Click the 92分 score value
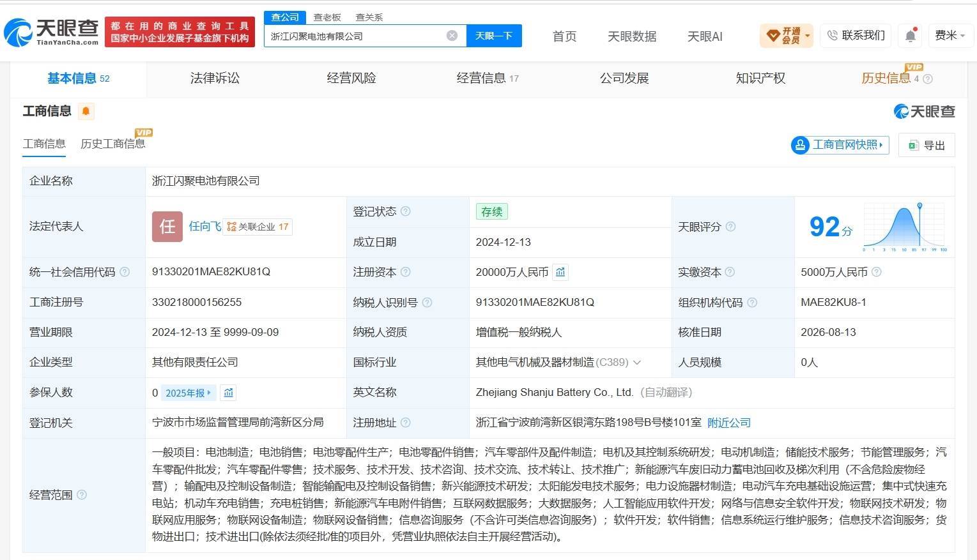 pyautogui.click(x=831, y=227)
